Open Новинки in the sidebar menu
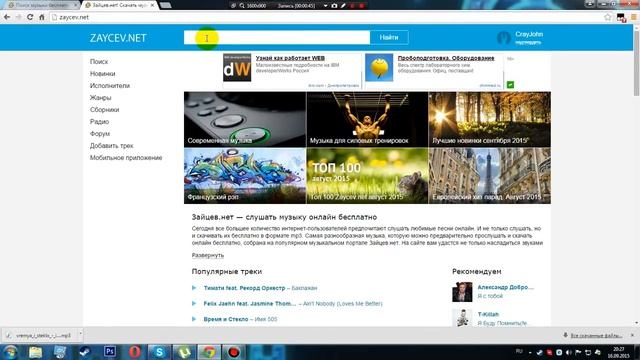 102,73
